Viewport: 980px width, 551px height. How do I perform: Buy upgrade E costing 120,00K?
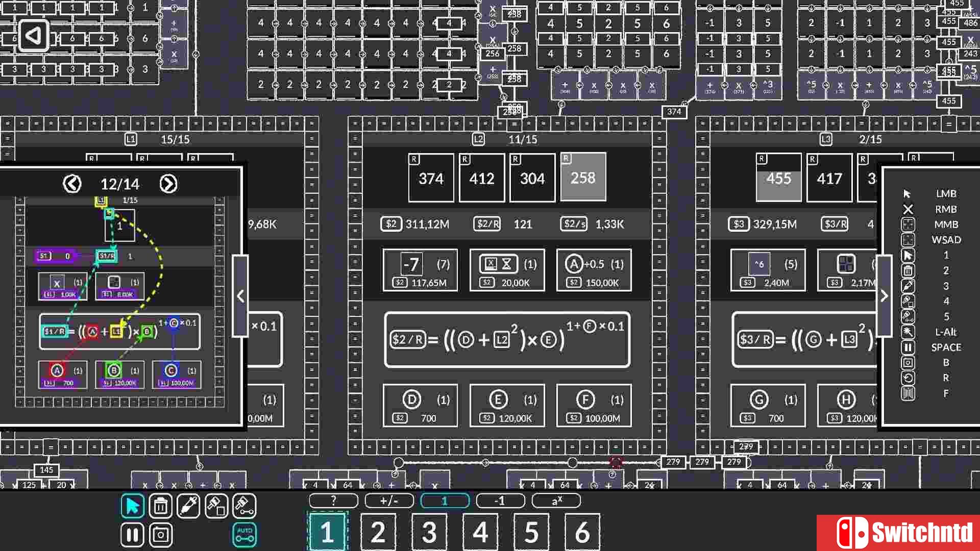(507, 406)
